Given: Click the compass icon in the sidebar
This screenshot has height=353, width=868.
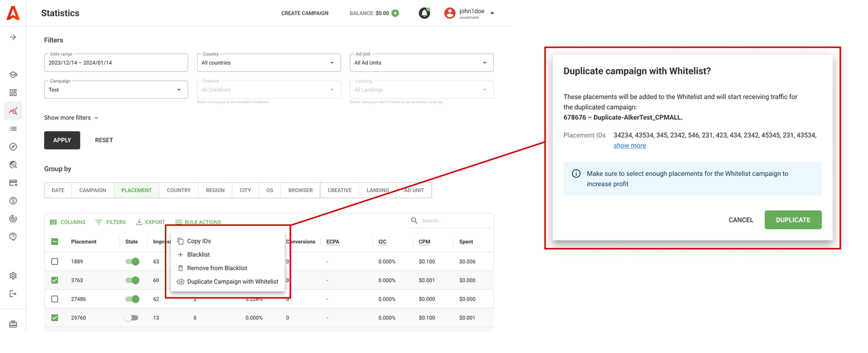Looking at the screenshot, I should [x=12, y=147].
